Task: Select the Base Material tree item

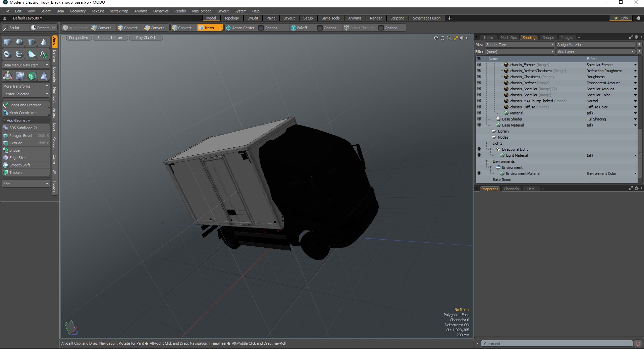Action: pos(513,125)
